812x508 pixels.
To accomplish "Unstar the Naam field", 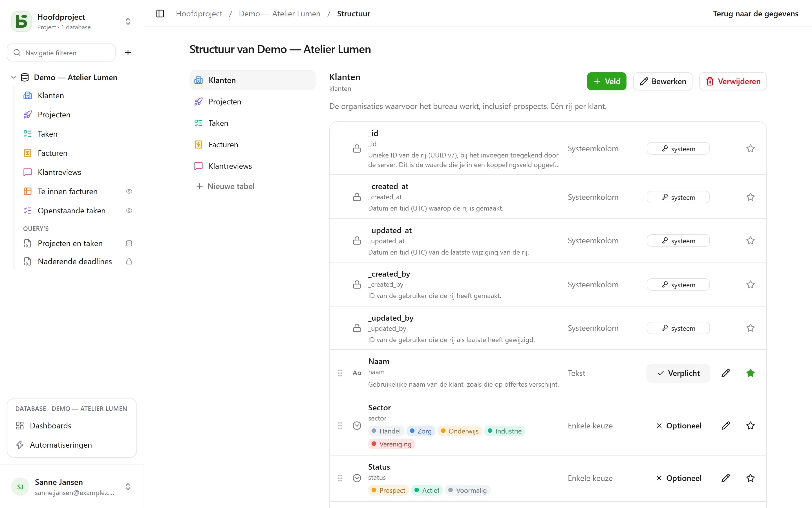I will [751, 373].
